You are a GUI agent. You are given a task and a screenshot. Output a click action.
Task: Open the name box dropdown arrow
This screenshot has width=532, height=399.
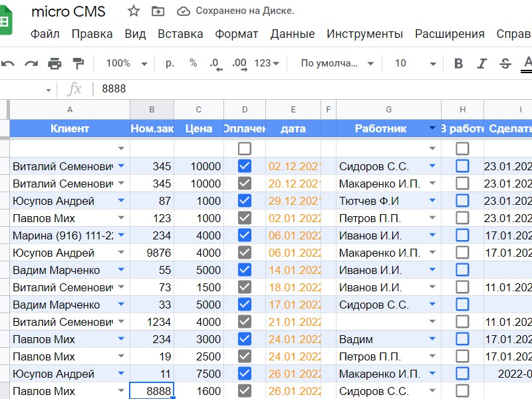(49, 90)
